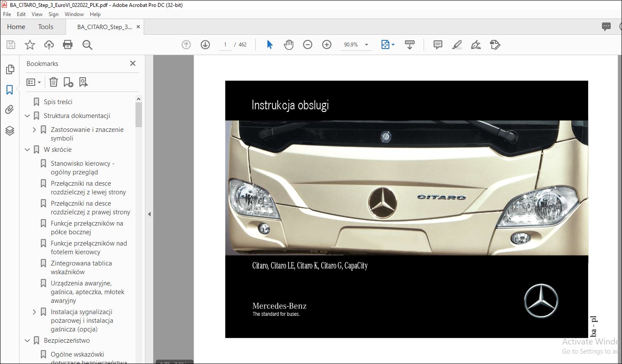Add a new bookmark icon
Screen dimensions: 622x364
(x=68, y=82)
